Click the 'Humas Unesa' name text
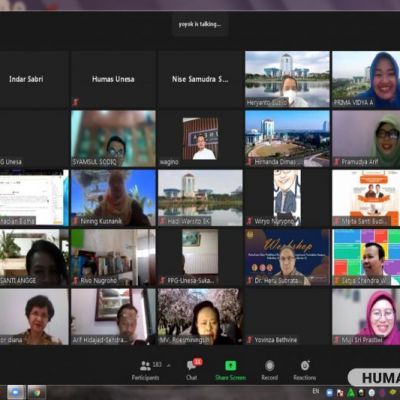 113,79
